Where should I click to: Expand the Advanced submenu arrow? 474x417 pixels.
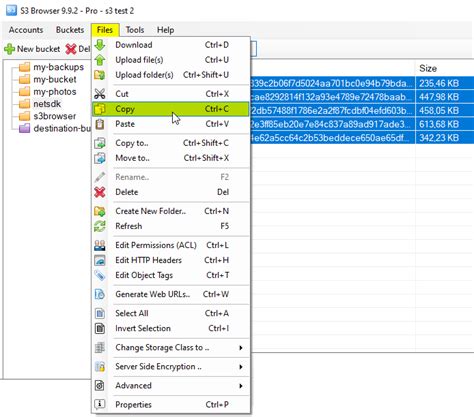[241, 386]
